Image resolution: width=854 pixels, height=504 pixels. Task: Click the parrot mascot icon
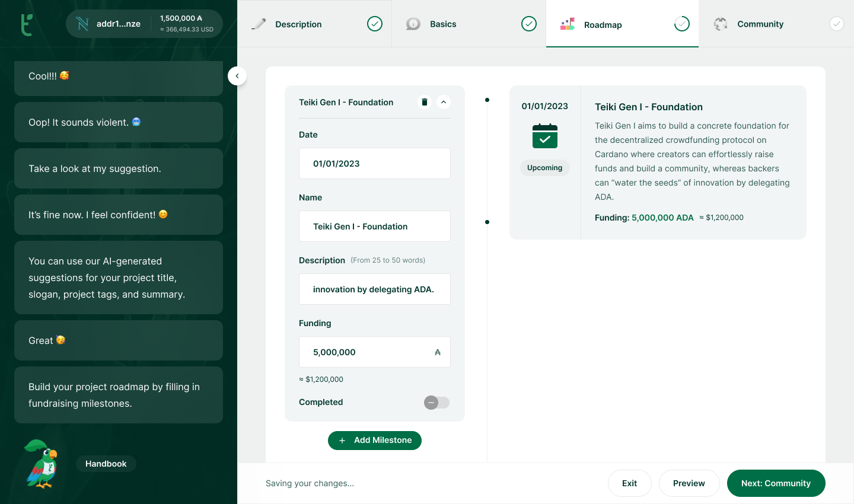42,464
